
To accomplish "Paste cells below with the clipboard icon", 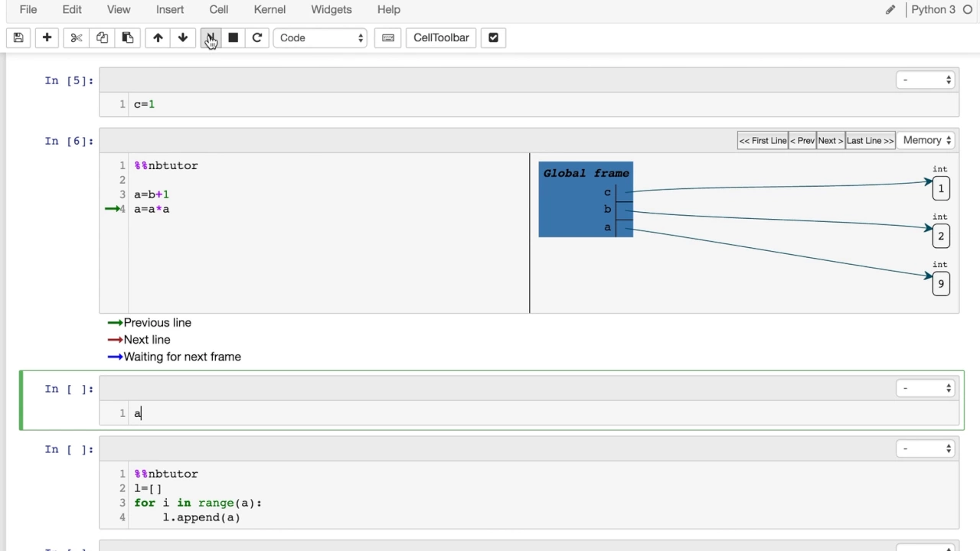I will [128, 37].
